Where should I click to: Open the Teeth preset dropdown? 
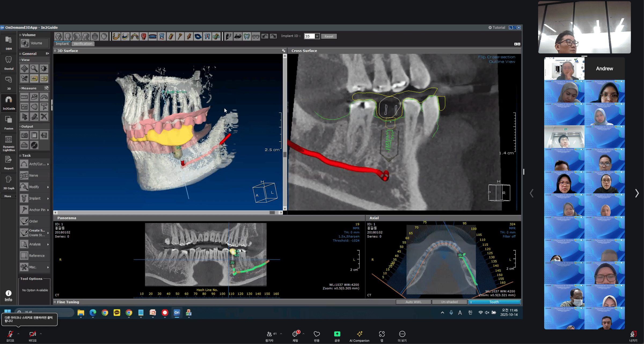[494, 302]
